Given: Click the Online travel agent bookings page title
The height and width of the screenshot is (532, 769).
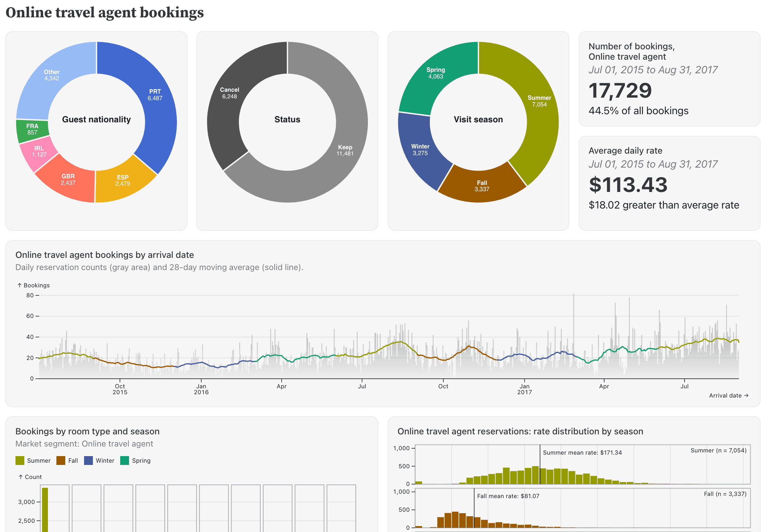Looking at the screenshot, I should click(104, 13).
